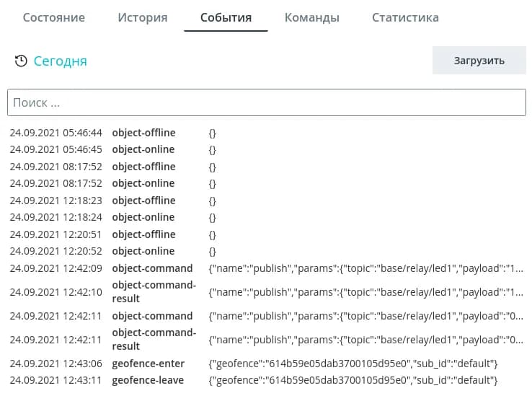Open the История tab
The image size is (532, 396).
143,17
